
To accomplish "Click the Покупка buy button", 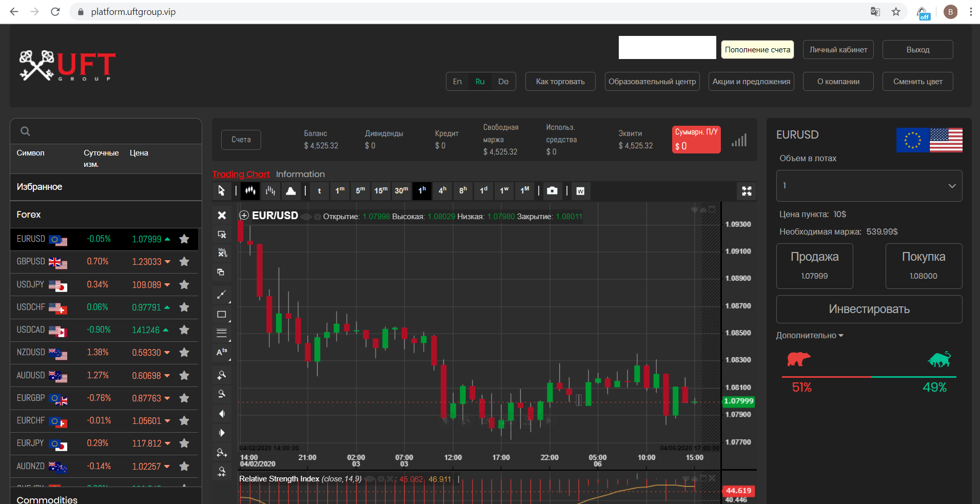I will pos(924,266).
